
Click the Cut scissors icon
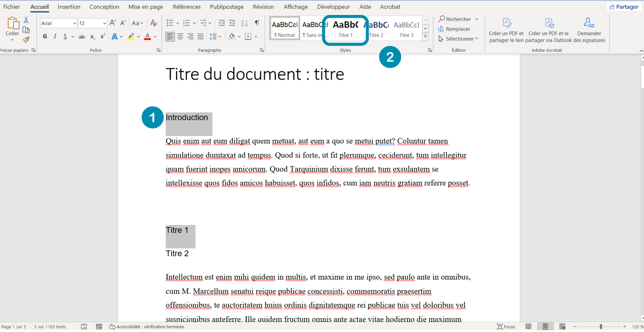pyautogui.click(x=26, y=20)
